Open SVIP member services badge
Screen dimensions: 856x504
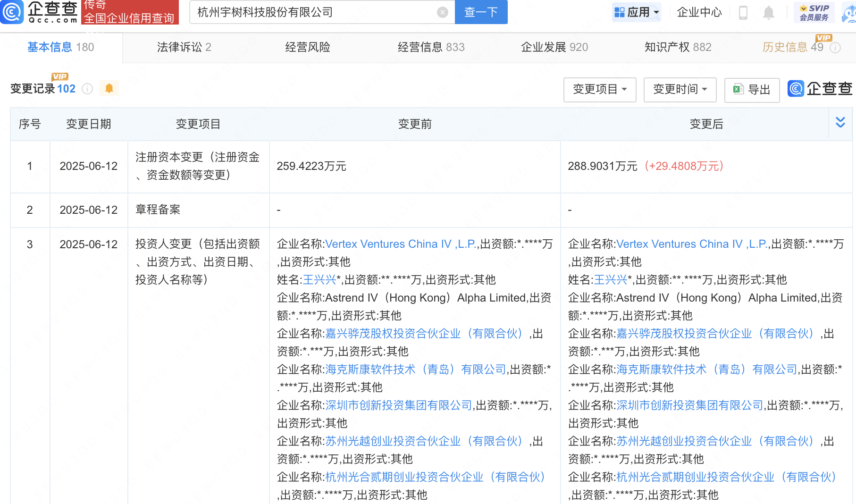coord(814,12)
